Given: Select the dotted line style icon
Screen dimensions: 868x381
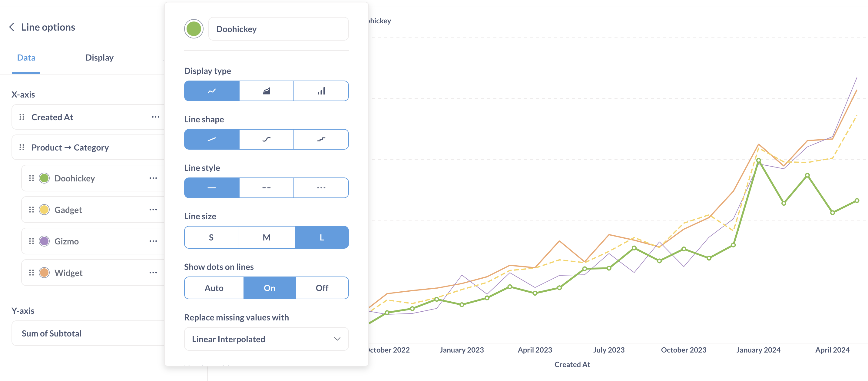Looking at the screenshot, I should pos(321,188).
